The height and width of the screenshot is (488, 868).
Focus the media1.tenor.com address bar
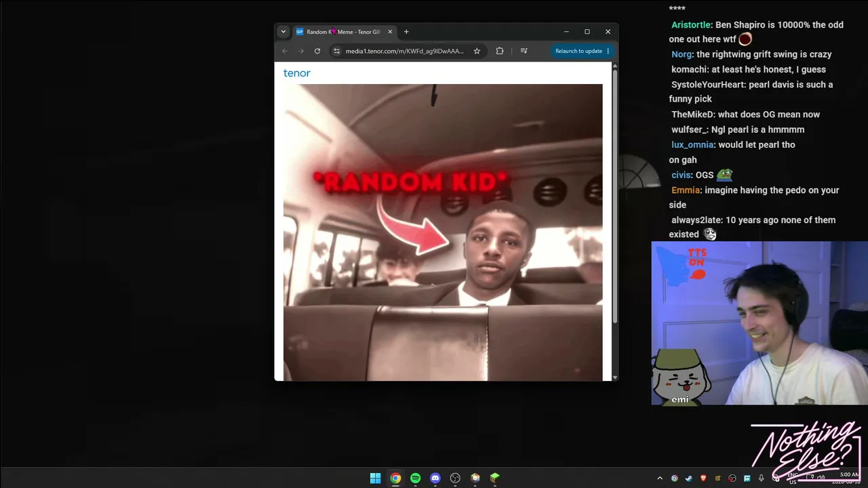tap(405, 51)
